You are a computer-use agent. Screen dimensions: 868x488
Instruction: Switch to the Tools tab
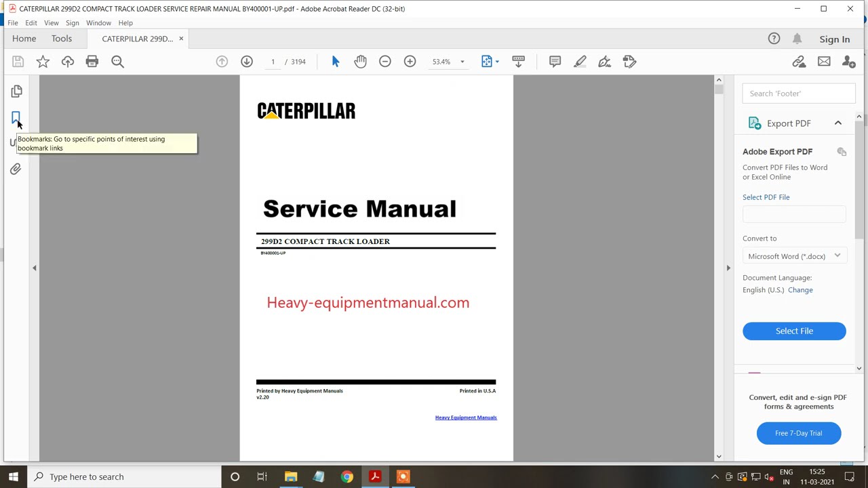click(62, 39)
